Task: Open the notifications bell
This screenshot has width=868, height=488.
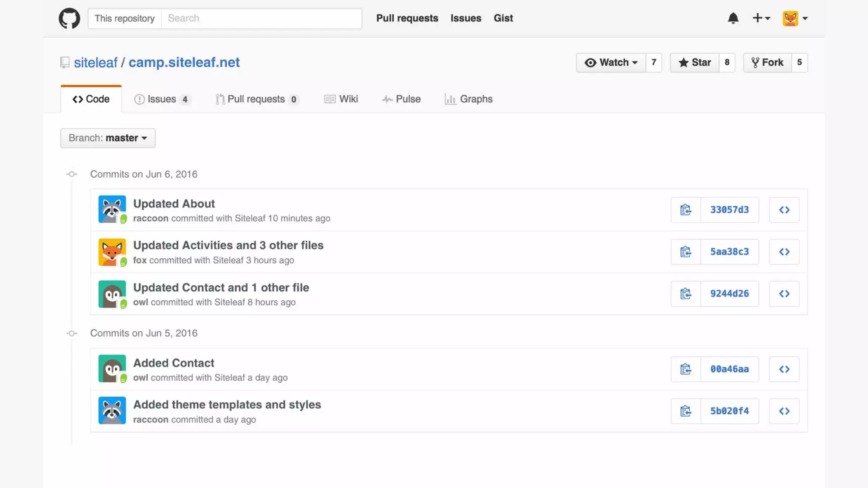Action: [x=733, y=18]
